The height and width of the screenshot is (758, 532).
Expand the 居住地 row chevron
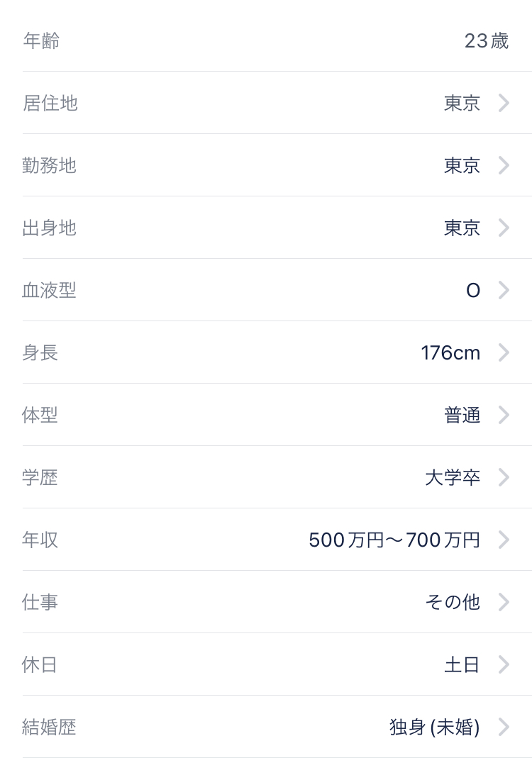click(x=504, y=104)
